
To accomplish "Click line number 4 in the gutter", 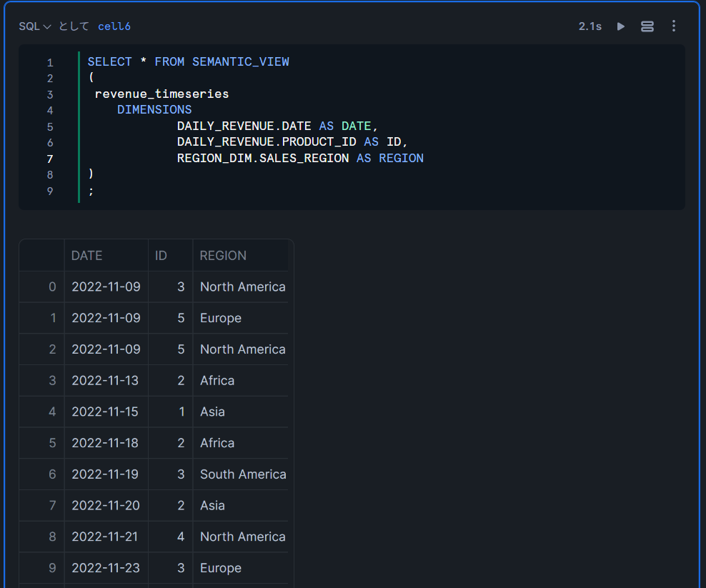I will pyautogui.click(x=50, y=110).
